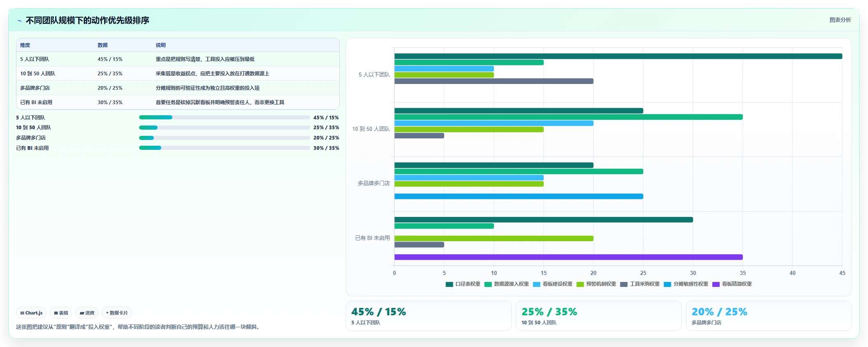Hide the 预警机制权重 dataset via legend

click(x=596, y=284)
